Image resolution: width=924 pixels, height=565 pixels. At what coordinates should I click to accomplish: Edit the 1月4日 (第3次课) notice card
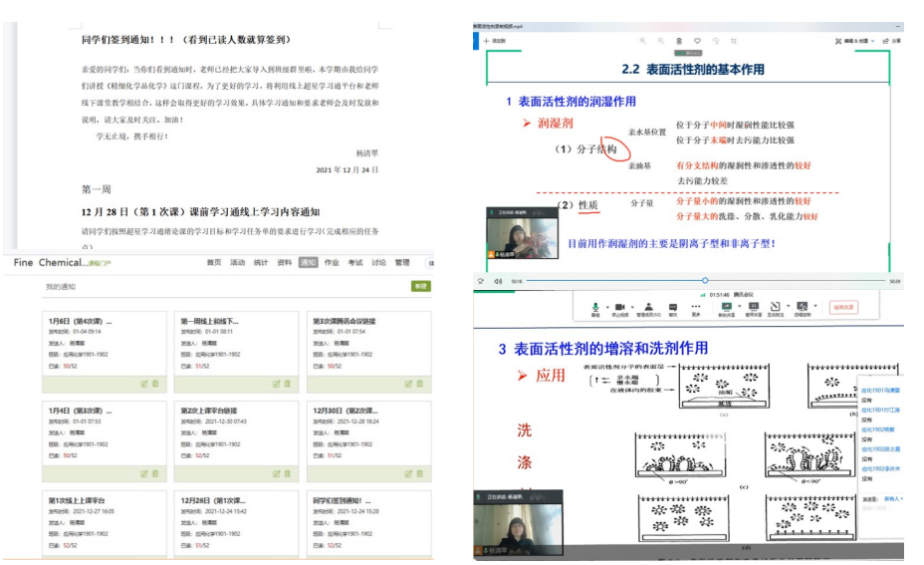click(x=143, y=473)
